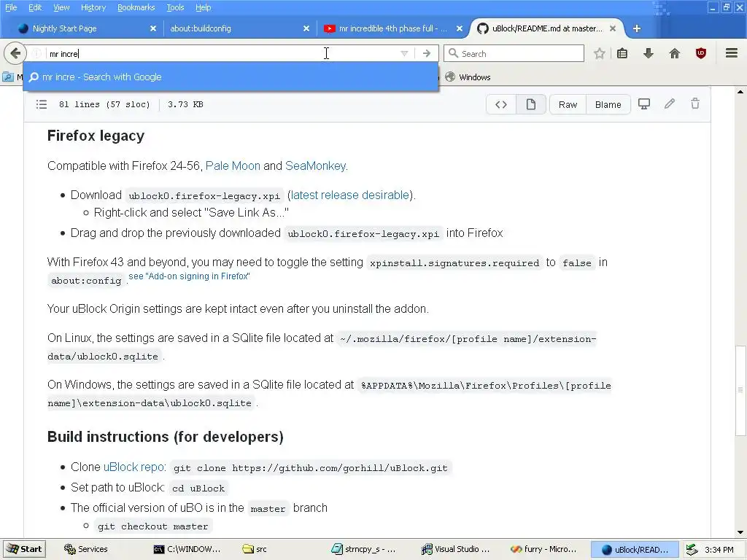Screen dimensions: 747x560
Task: Toggle the file outline list icon
Action: coord(42,104)
